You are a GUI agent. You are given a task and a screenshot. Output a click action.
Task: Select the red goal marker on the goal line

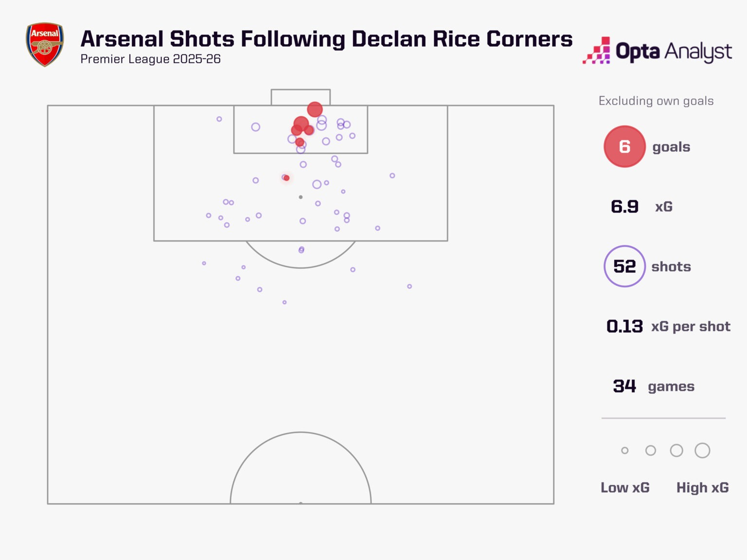tap(315, 109)
